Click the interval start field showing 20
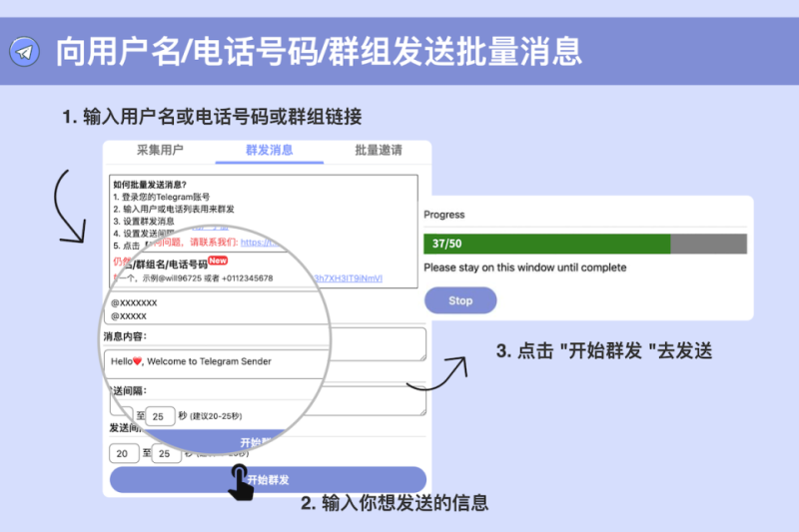This screenshot has width=799, height=532. point(124,453)
